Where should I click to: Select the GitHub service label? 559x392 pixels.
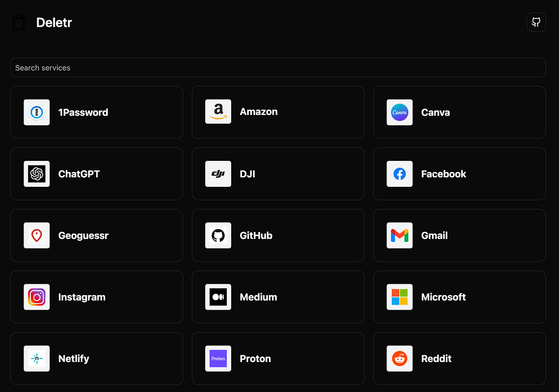click(x=256, y=236)
